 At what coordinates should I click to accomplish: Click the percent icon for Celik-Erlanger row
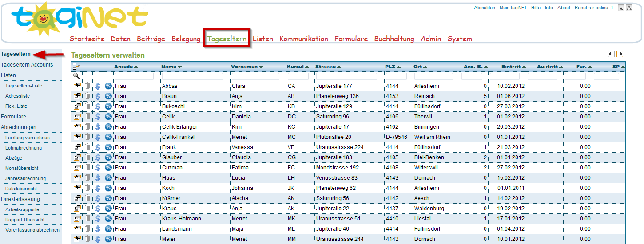(x=108, y=127)
